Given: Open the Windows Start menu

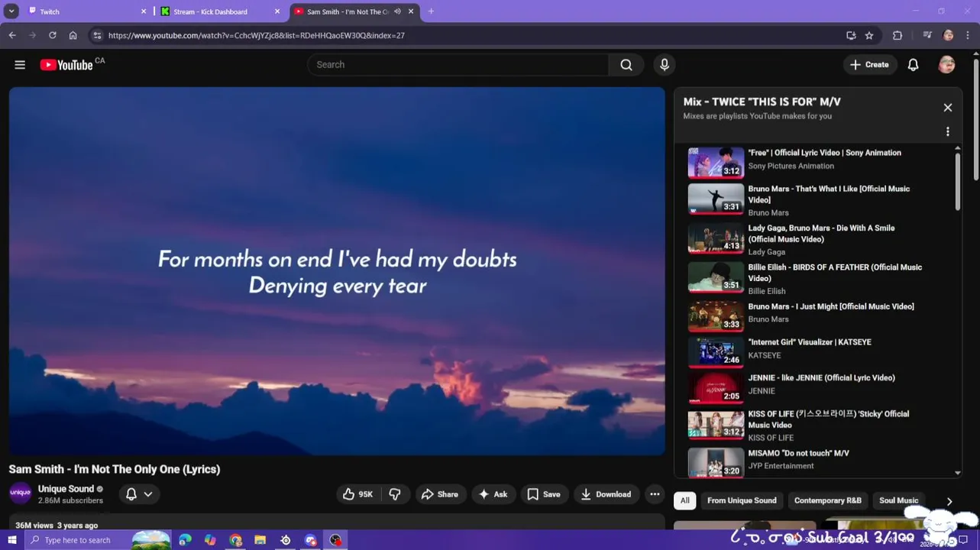Looking at the screenshot, I should pyautogui.click(x=11, y=540).
